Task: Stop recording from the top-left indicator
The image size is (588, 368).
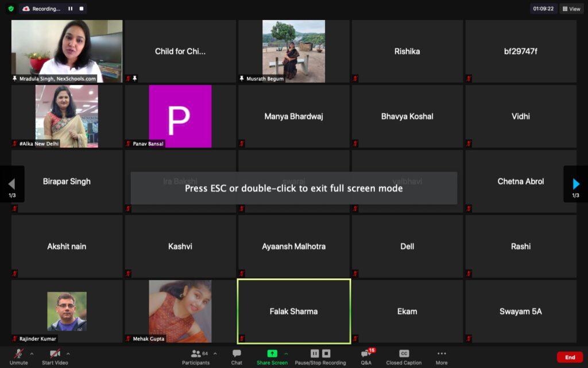Action: (x=82, y=9)
